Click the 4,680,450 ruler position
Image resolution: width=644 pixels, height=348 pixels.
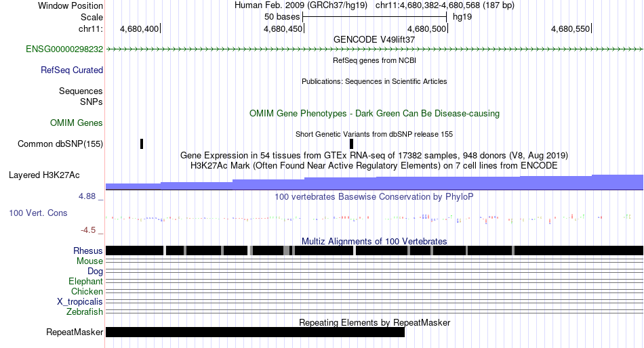[284, 28]
